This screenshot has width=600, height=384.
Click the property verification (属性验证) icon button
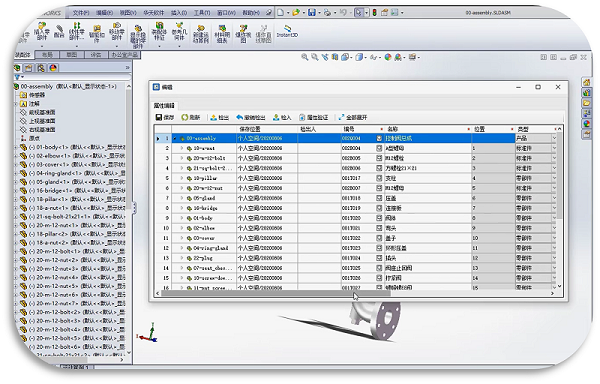314,117
